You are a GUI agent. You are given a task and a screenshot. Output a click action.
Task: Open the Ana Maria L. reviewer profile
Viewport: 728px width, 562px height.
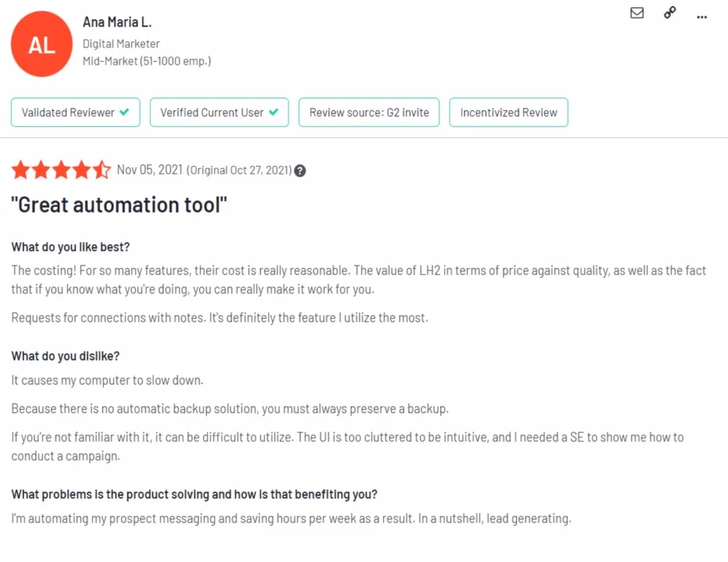pyautogui.click(x=117, y=23)
